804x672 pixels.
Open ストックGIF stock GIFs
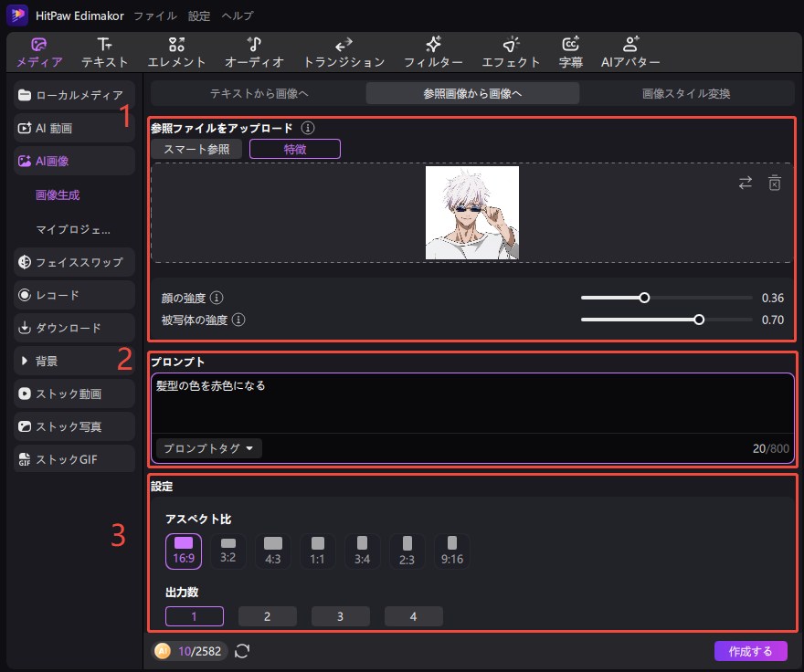74,459
